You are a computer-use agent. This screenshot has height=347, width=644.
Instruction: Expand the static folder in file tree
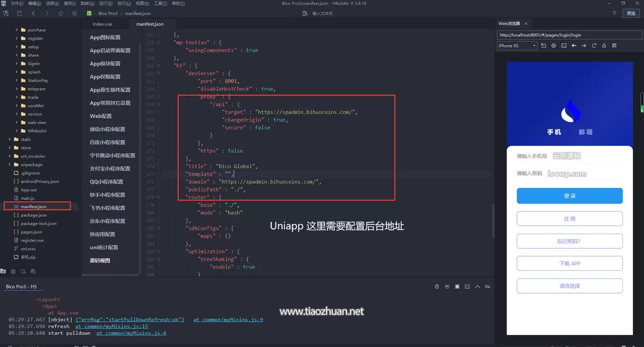pyautogui.click(x=9, y=139)
